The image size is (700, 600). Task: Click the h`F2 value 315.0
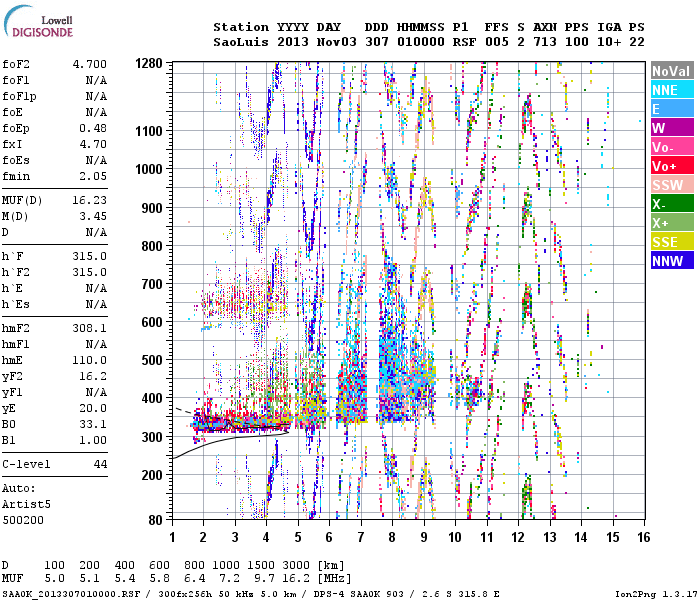click(90, 272)
